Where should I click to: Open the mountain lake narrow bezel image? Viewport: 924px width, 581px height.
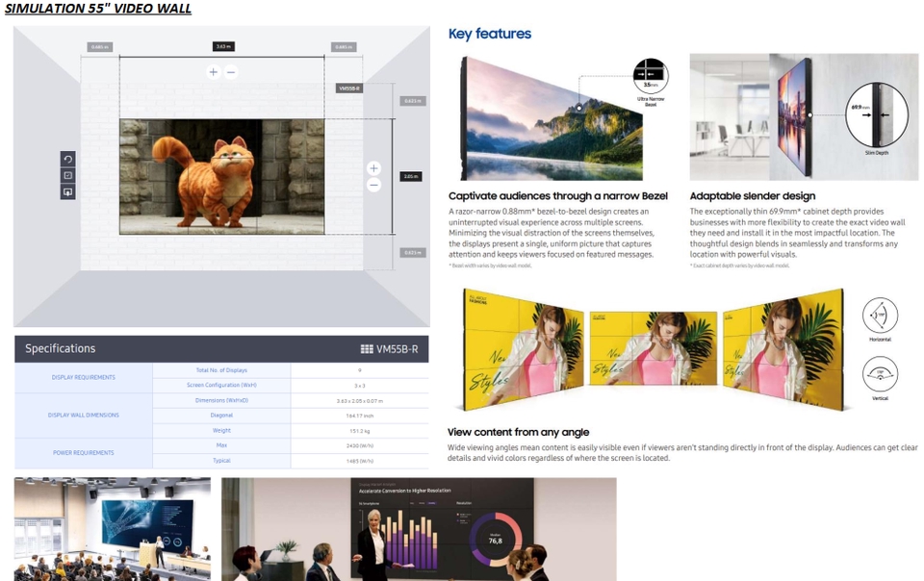tap(552, 118)
